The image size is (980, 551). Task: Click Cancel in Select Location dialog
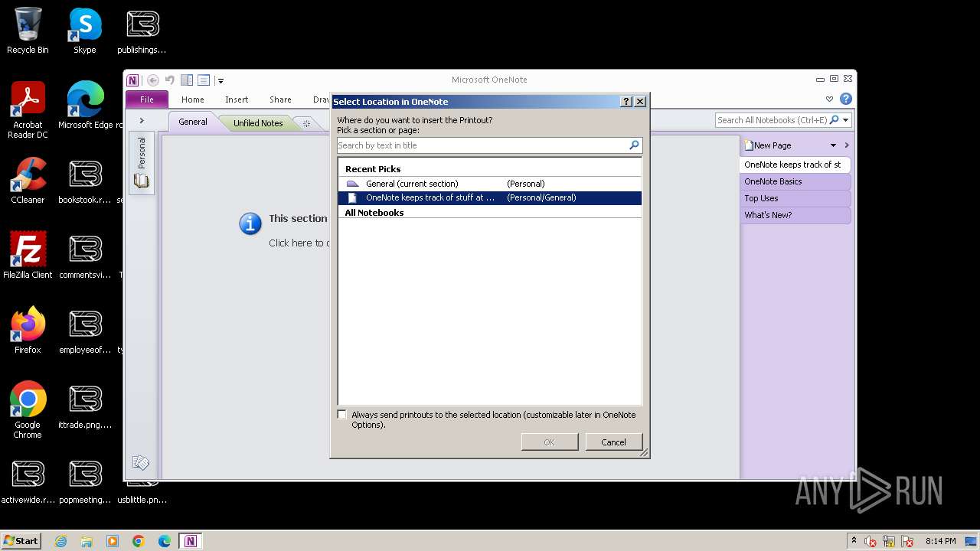tap(613, 442)
